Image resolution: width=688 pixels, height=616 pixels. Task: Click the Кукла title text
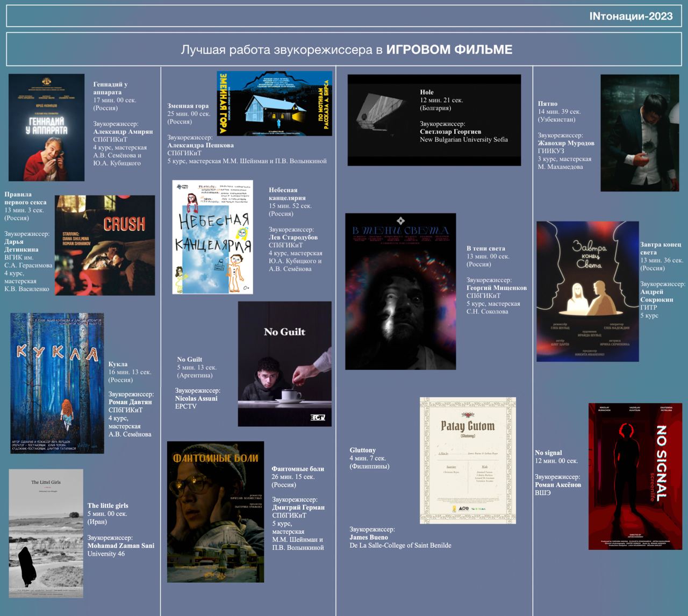118,364
